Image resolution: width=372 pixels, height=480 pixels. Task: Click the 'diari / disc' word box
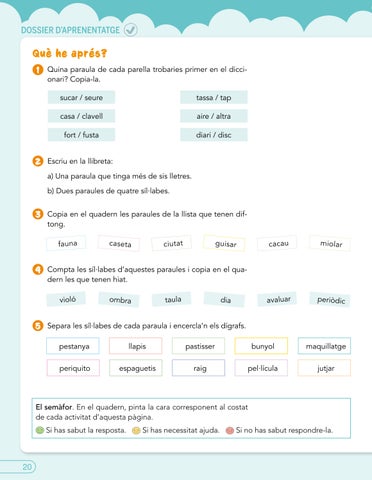coord(214,135)
